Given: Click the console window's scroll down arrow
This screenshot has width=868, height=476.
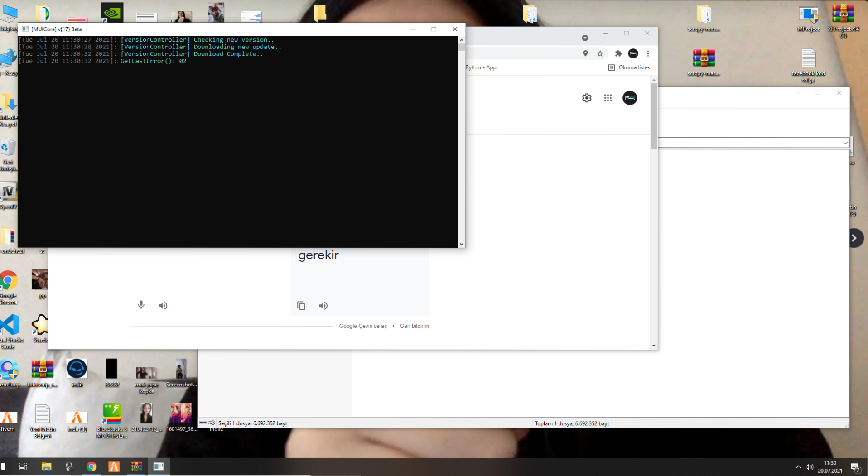Looking at the screenshot, I should tap(461, 244).
